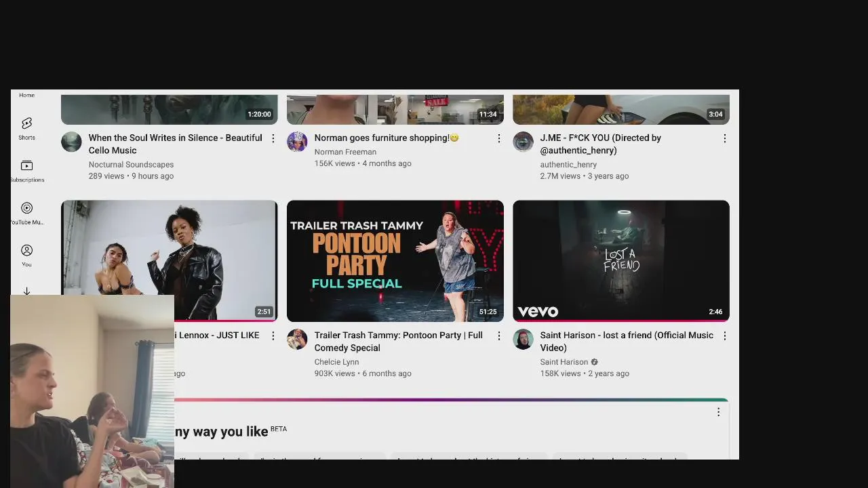Play the 11:34 Norman video thumbnail
This screenshot has width=868, height=488.
point(395,109)
